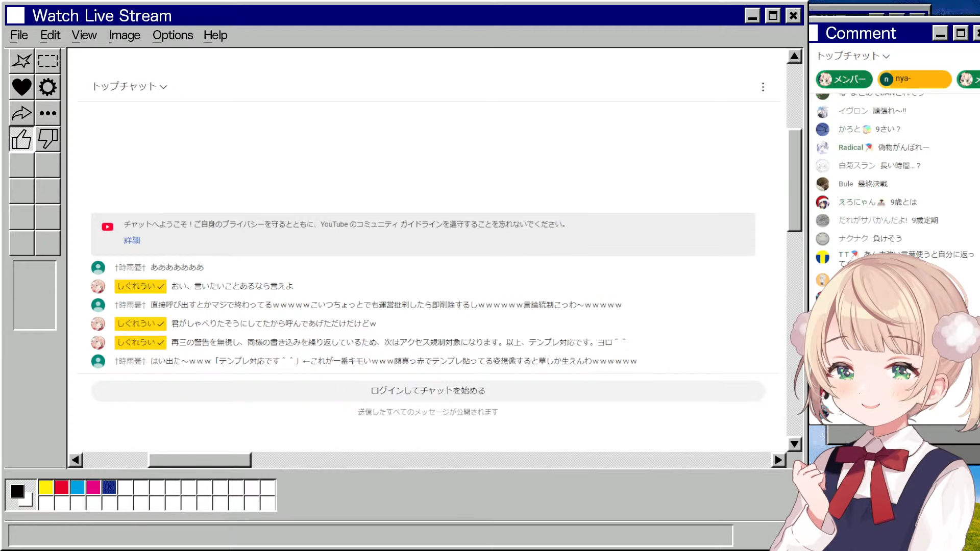Open the Options menu
The height and width of the screenshot is (551, 980).
pyautogui.click(x=173, y=35)
